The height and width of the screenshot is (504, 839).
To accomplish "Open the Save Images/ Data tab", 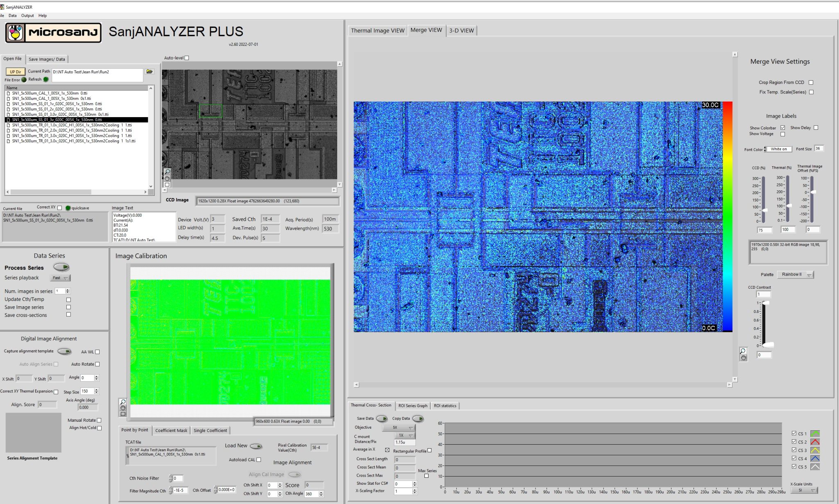I will click(x=47, y=59).
